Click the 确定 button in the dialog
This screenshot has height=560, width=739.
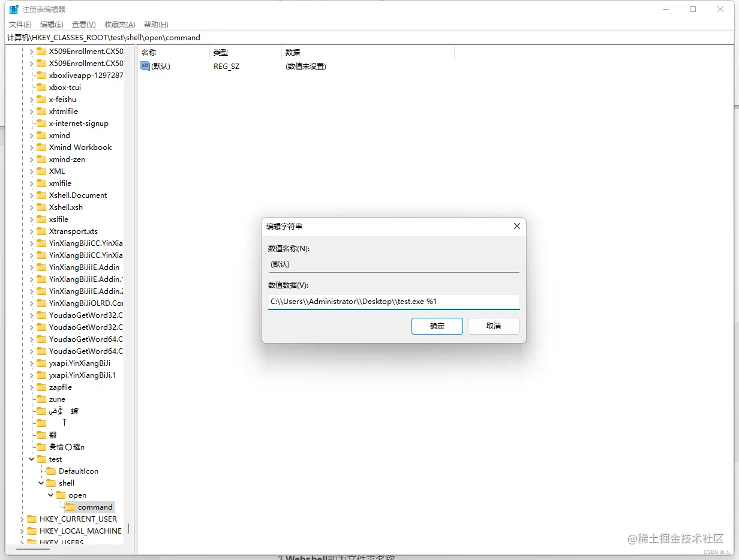[x=437, y=326]
